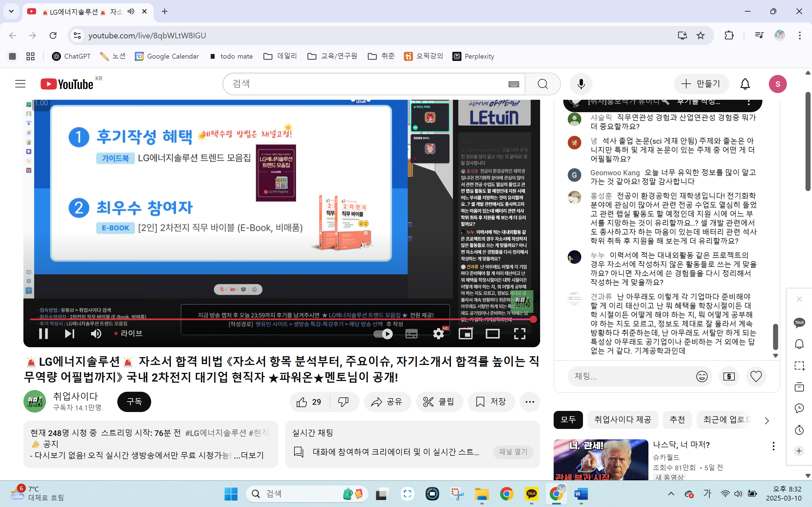Viewport: 812px width, 507px height.
Task: Toggle subtitles/captions button
Action: point(411,334)
